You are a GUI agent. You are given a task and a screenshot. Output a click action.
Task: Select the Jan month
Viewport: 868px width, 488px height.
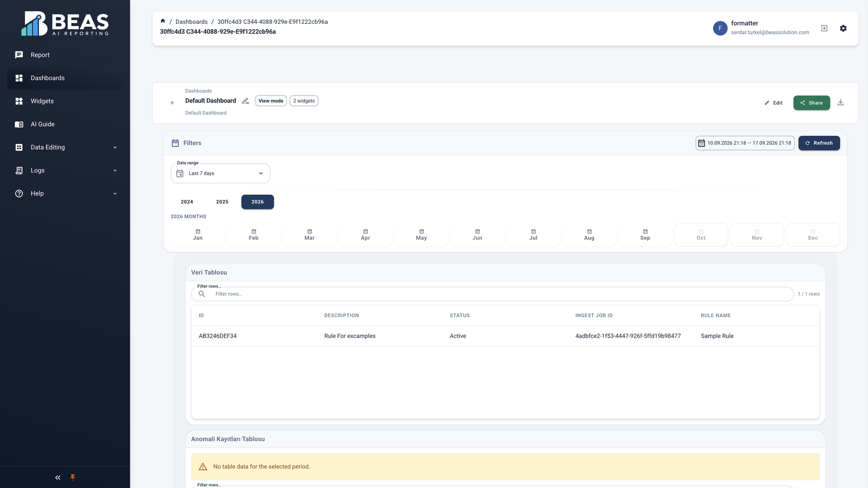(198, 235)
